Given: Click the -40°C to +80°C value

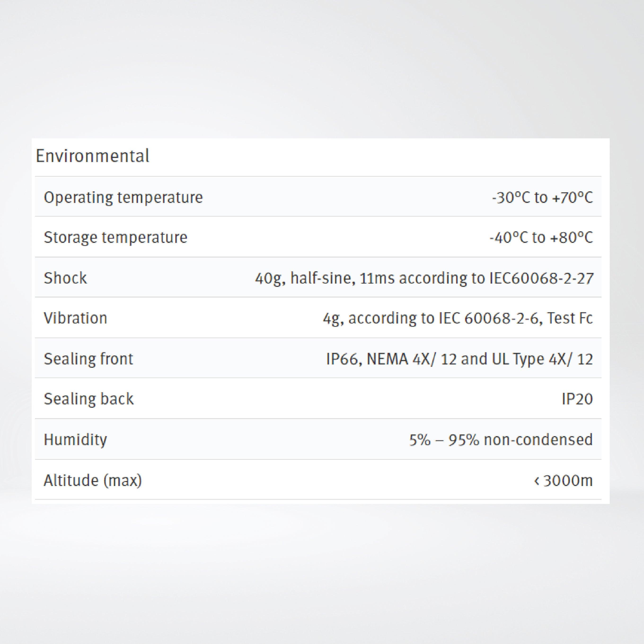Looking at the screenshot, I should pyautogui.click(x=541, y=238).
